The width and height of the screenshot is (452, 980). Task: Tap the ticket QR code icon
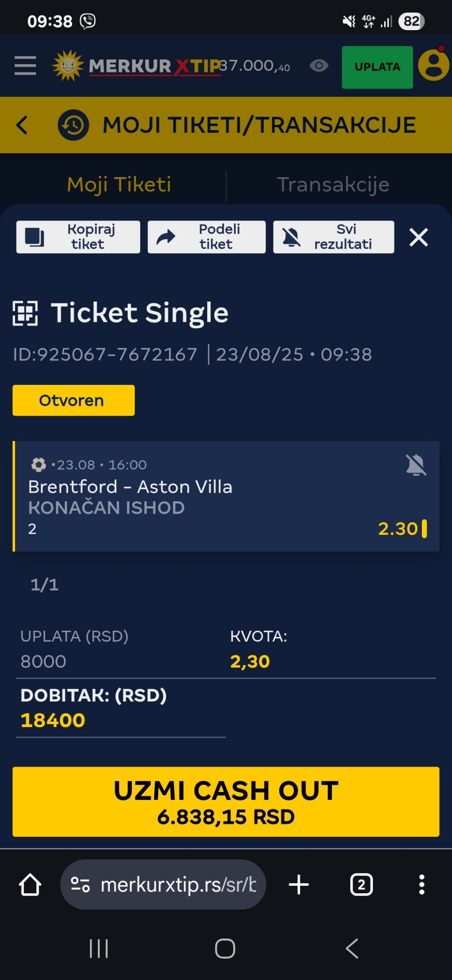pos(25,313)
